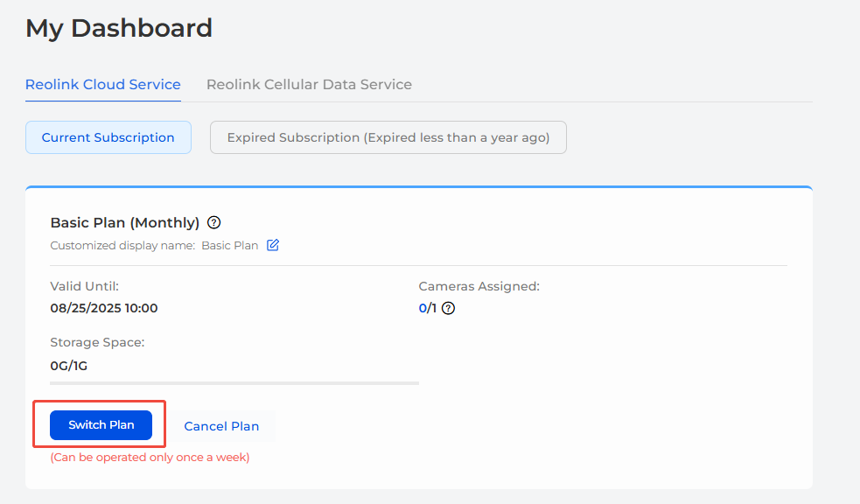Click the 'Can be operated only once a week' note
The height and width of the screenshot is (504, 860).
tap(150, 458)
